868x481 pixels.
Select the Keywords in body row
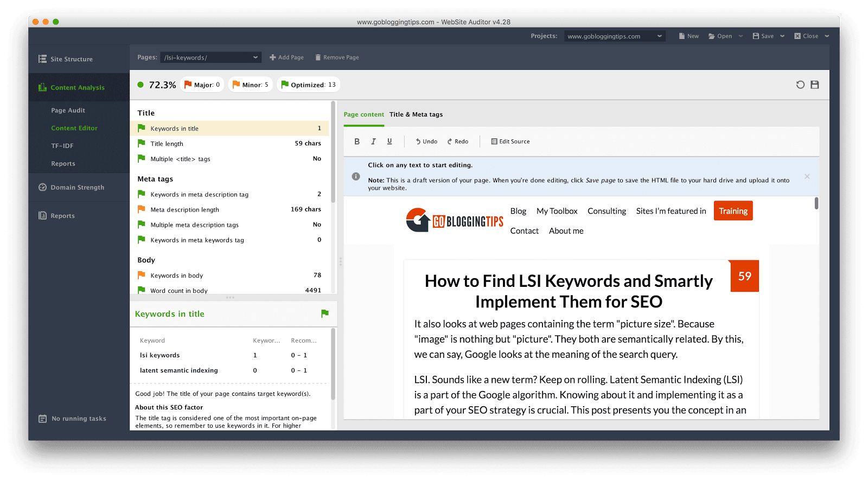point(229,275)
